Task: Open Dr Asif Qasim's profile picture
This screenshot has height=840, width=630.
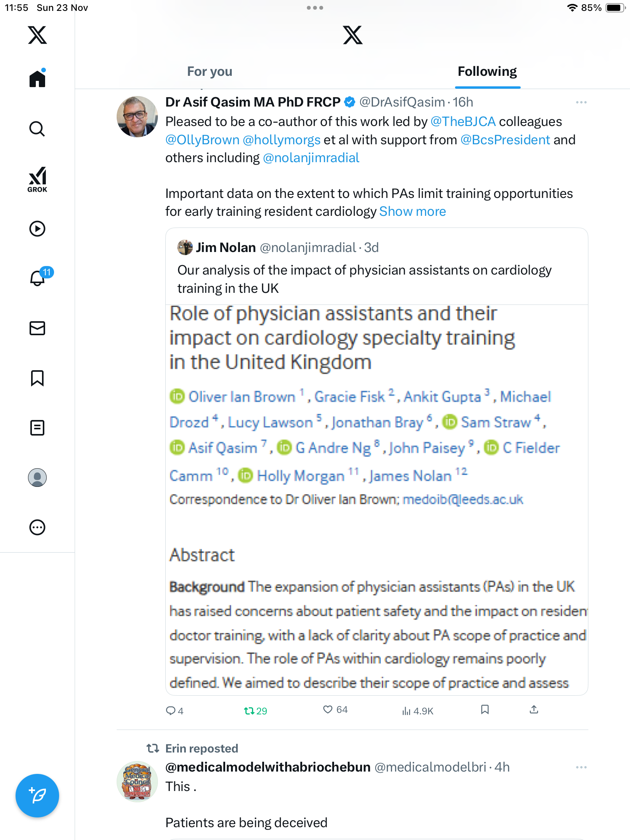Action: [137, 117]
